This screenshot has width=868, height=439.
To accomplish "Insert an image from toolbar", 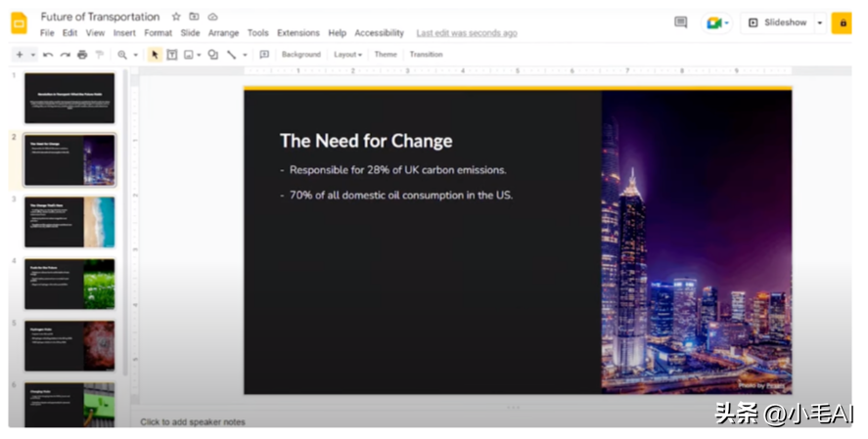I will 189,54.
